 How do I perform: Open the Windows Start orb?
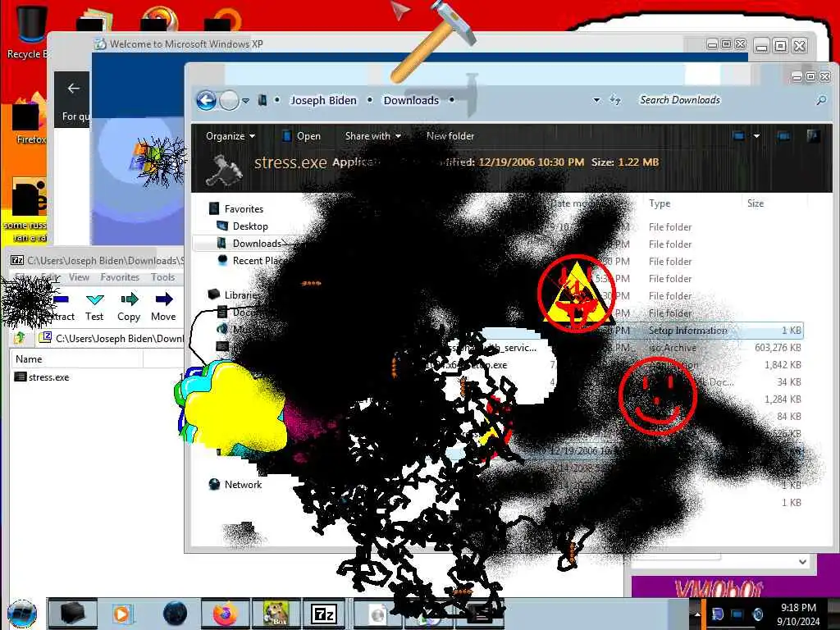click(22, 614)
